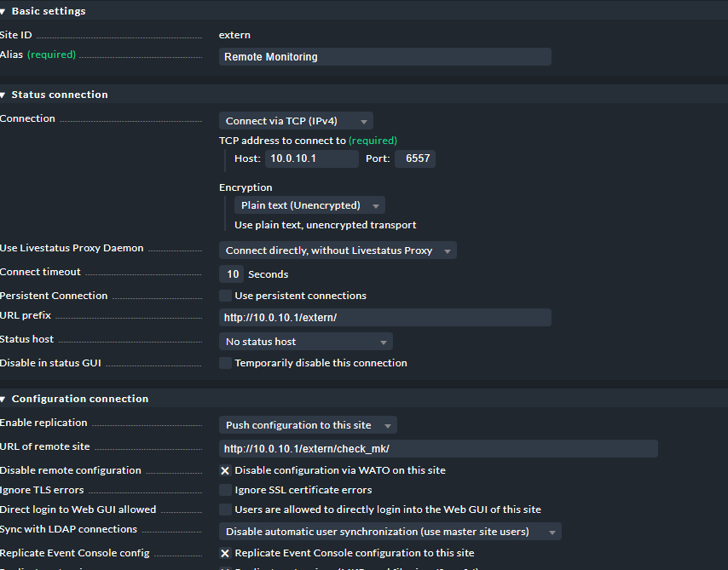Open the Connect via TCP (IPv4) dropdown
This screenshot has height=570, width=728.
pos(296,121)
